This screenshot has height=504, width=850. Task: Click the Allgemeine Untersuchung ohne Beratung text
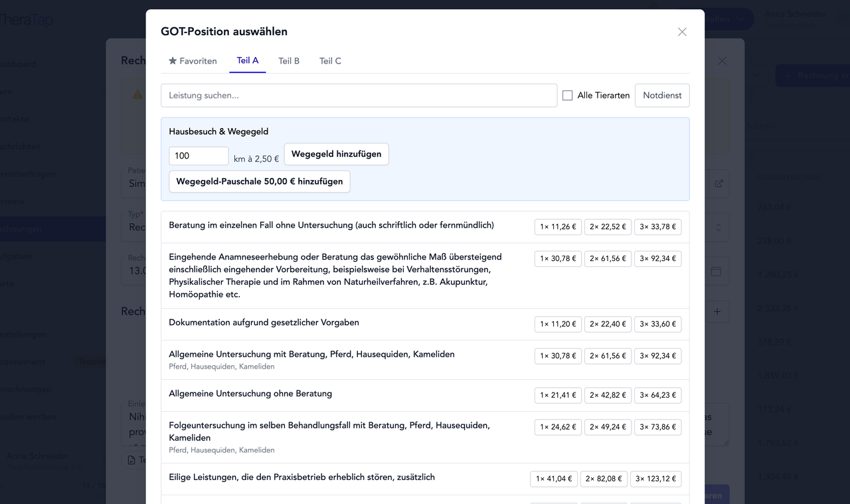[x=250, y=394]
